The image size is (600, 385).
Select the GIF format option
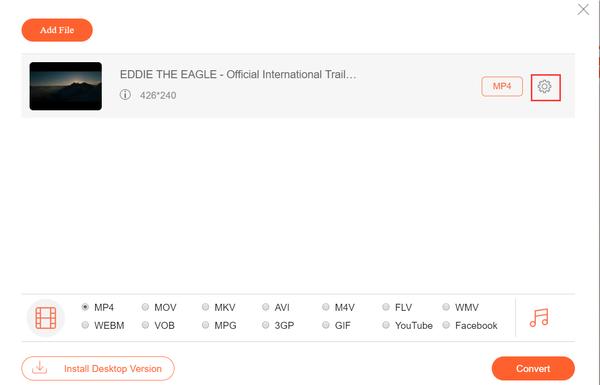click(x=326, y=325)
